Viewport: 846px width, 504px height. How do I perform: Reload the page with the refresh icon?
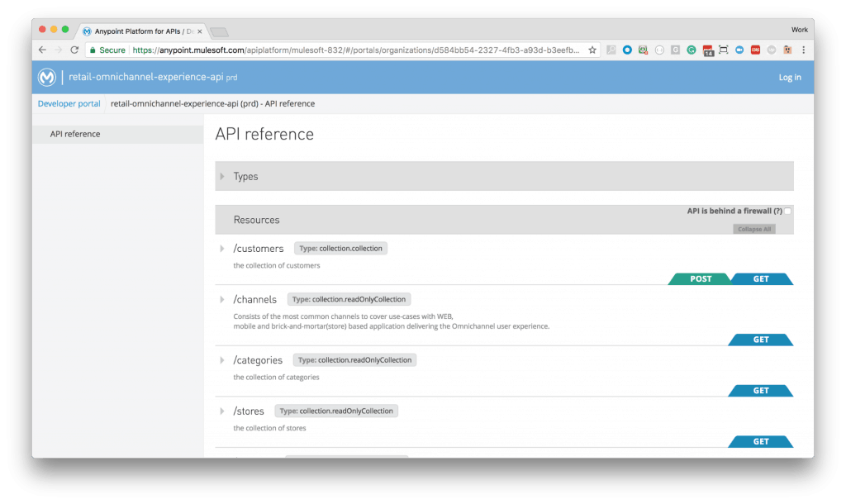[73, 50]
